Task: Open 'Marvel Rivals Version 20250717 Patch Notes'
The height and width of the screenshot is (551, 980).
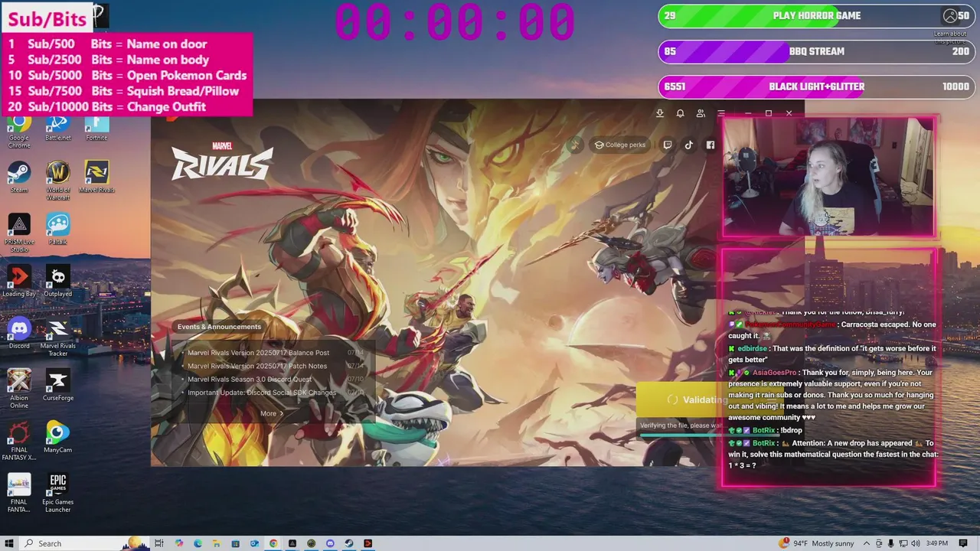Action: click(257, 366)
